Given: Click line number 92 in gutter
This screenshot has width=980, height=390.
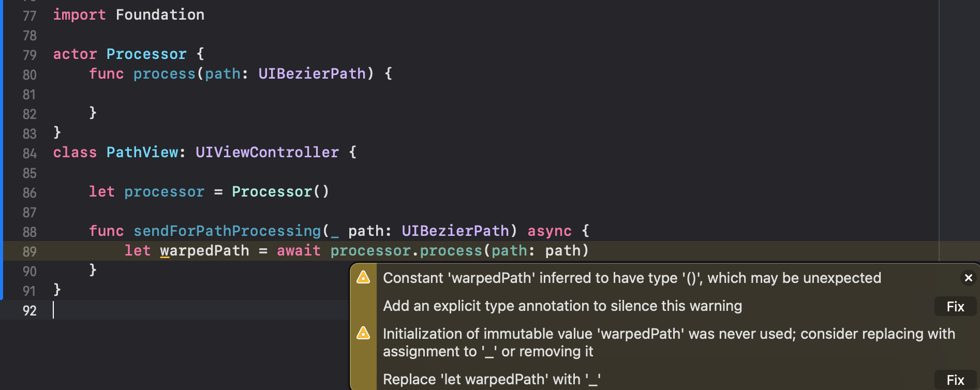Looking at the screenshot, I should (29, 311).
